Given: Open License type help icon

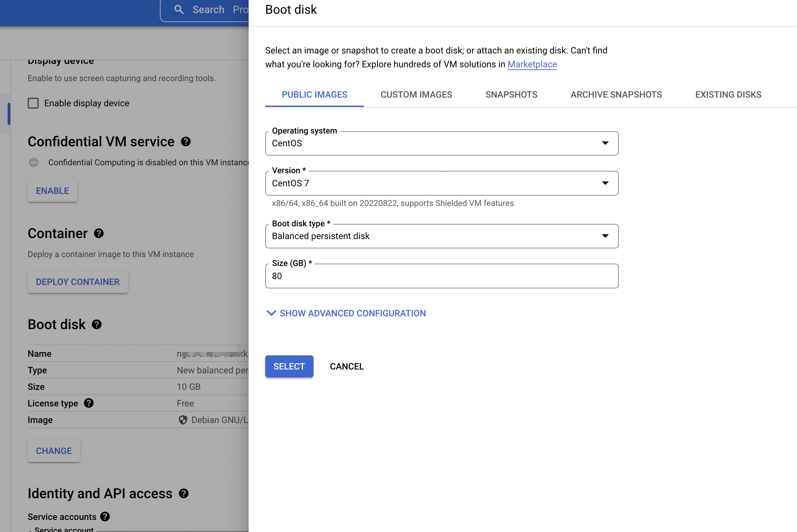Looking at the screenshot, I should (x=89, y=403).
